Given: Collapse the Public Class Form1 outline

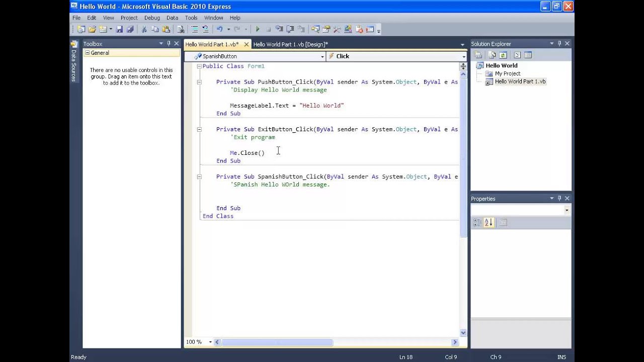Looking at the screenshot, I should coord(199,66).
